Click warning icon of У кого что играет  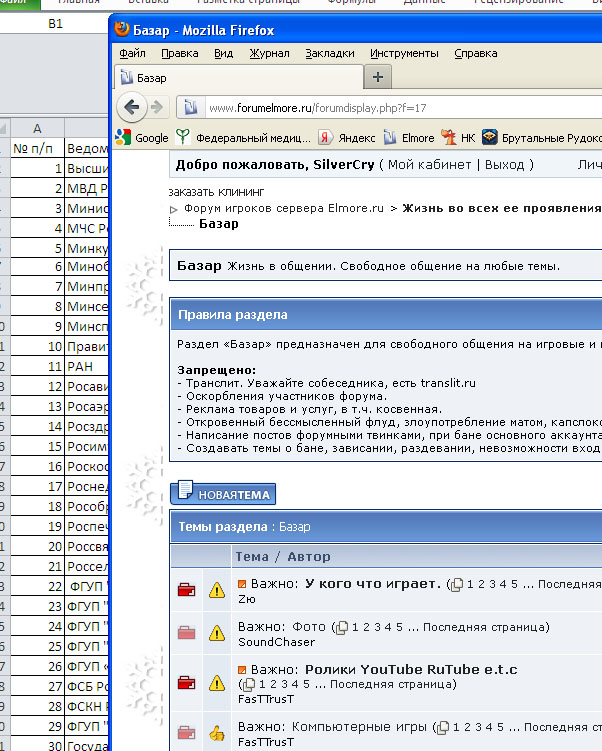216,590
